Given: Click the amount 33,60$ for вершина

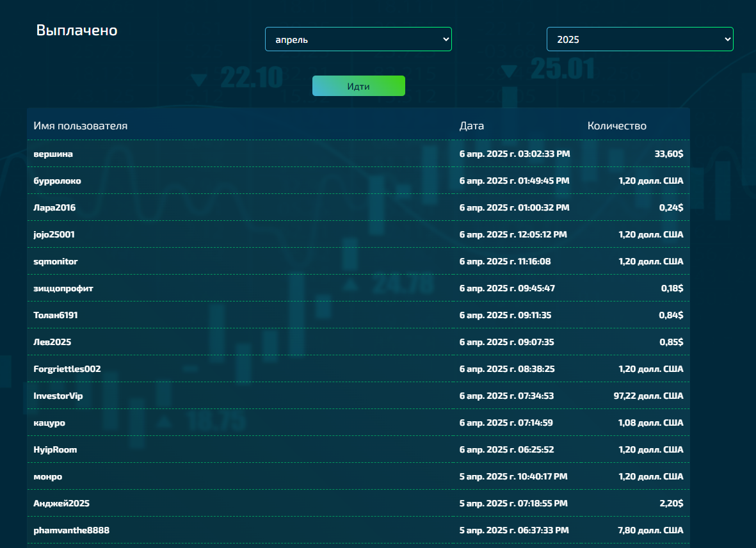Looking at the screenshot, I should 669,154.
